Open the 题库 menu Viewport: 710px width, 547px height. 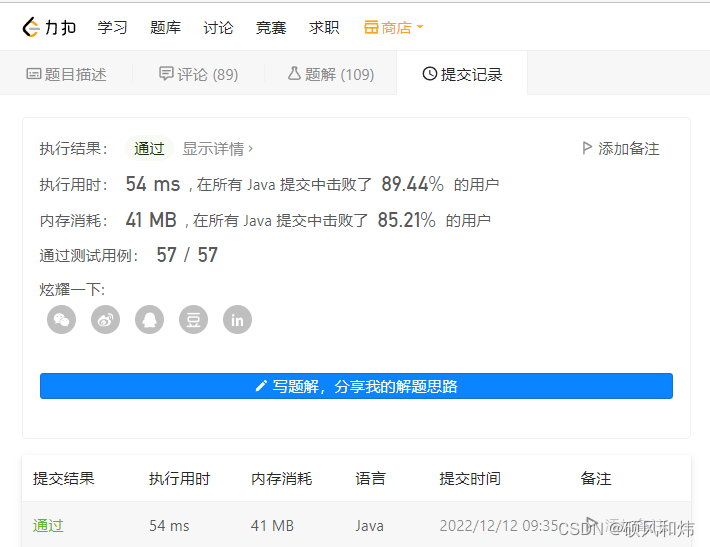pos(165,28)
